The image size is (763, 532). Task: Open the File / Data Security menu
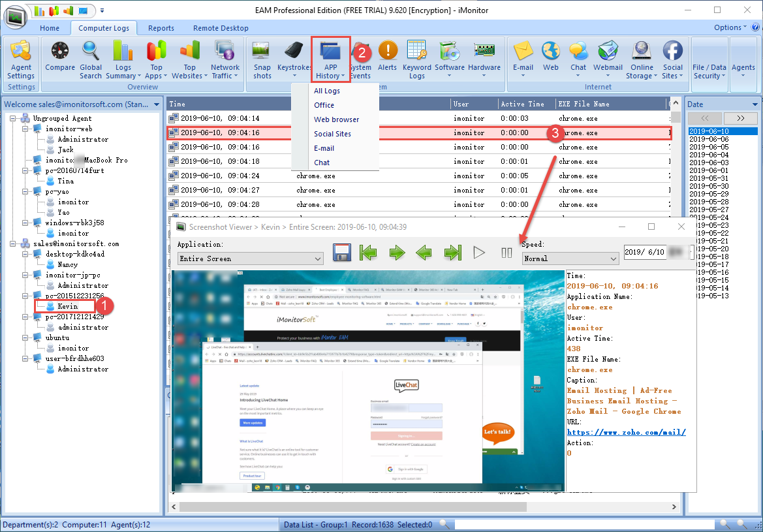point(709,71)
